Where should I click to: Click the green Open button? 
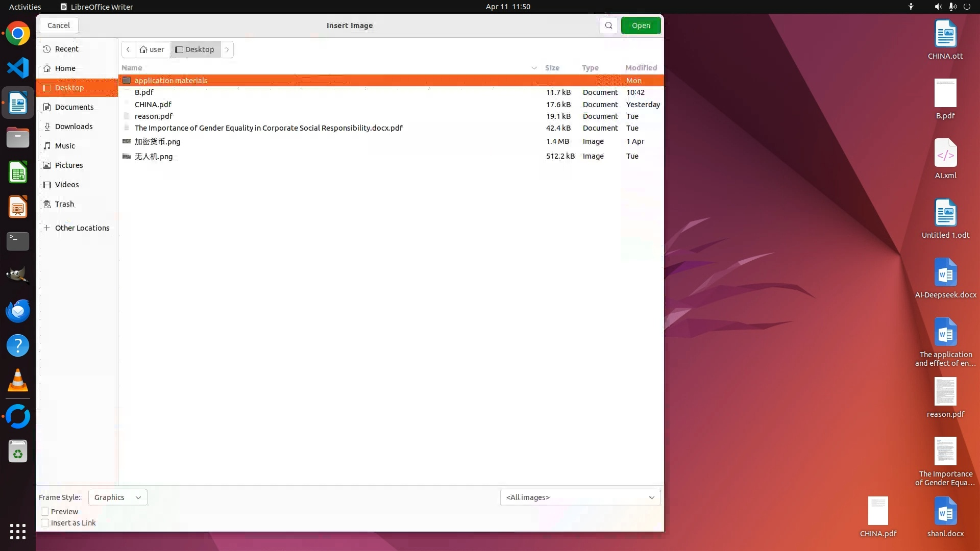(x=641, y=26)
